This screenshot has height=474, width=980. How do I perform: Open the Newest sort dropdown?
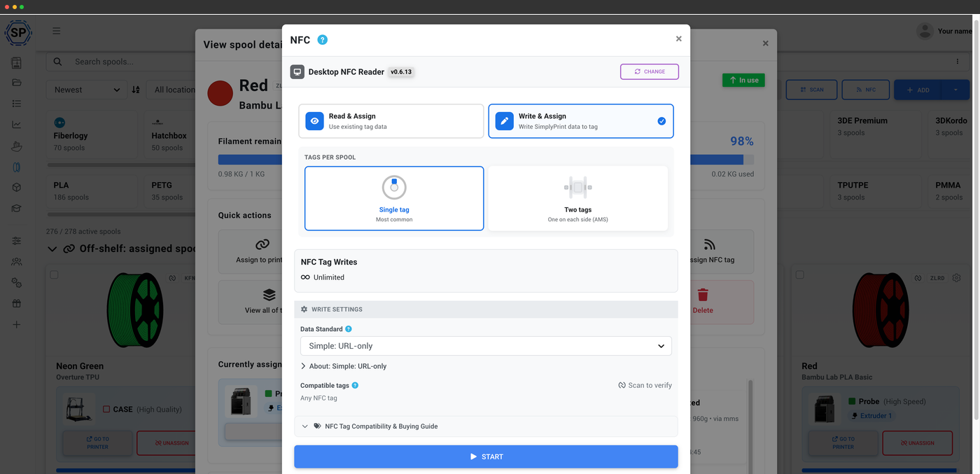86,90
